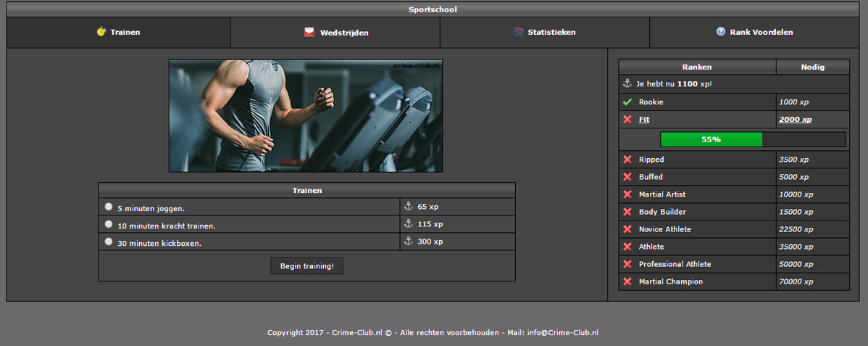Image resolution: width=868 pixels, height=346 pixels.
Task: Click the Trainen tab dumbbell icon
Action: pyautogui.click(x=101, y=32)
